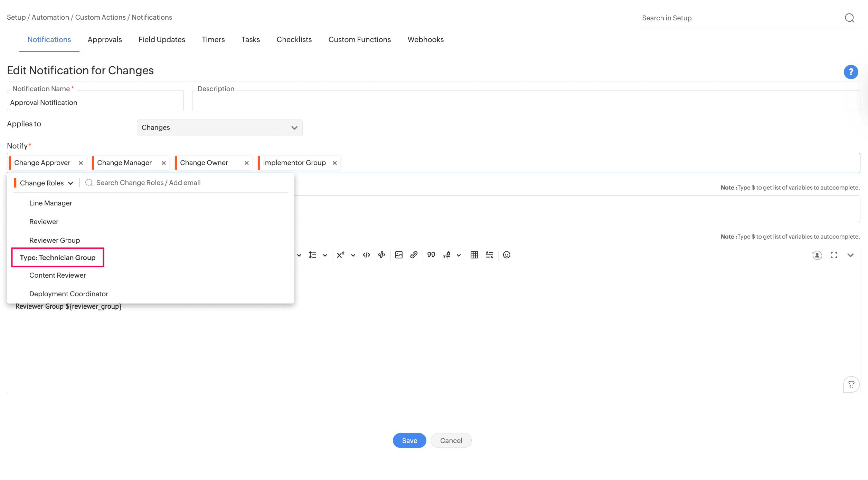The height and width of the screenshot is (480, 868).
Task: Click the insert link icon
Action: tap(414, 255)
